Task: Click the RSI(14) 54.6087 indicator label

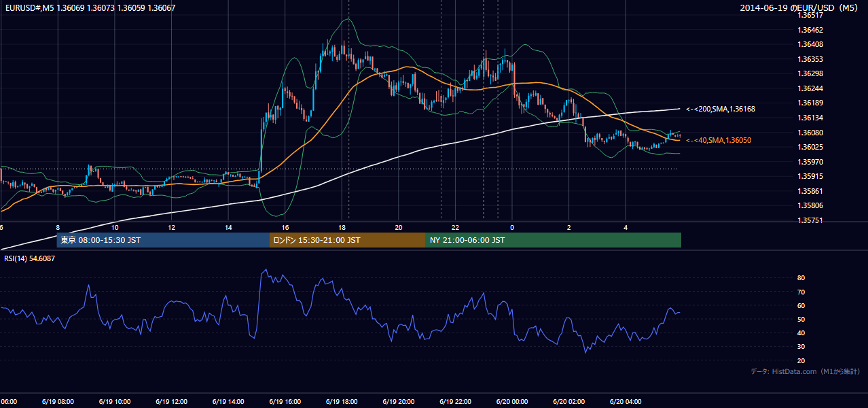Action: pos(29,258)
